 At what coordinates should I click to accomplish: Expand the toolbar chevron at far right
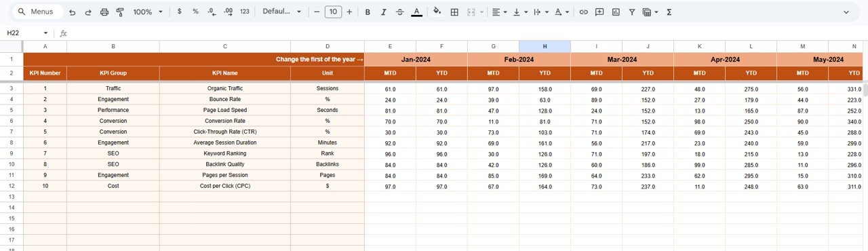pyautogui.click(x=846, y=12)
